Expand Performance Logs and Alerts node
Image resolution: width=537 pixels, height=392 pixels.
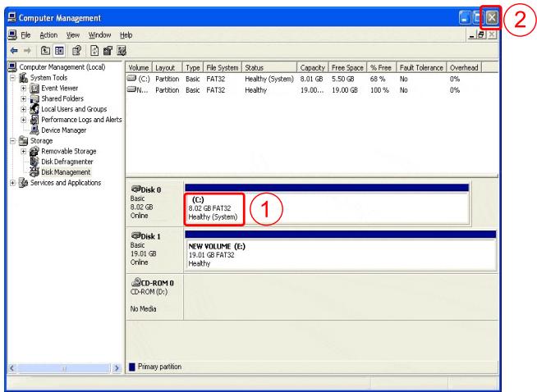(x=24, y=120)
